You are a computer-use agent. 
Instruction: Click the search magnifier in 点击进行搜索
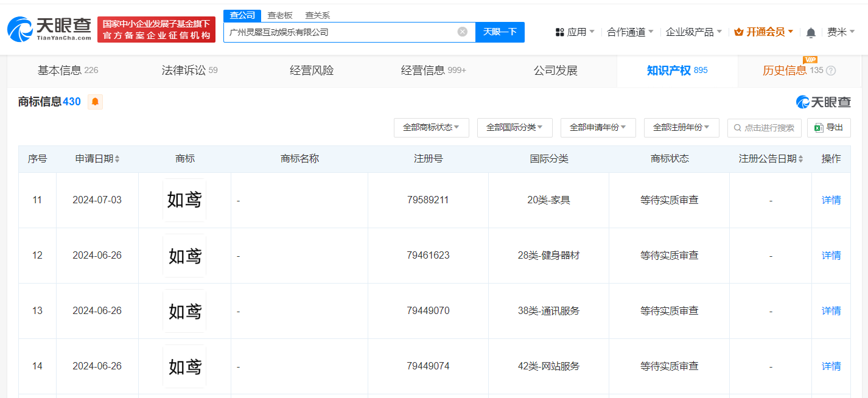tap(738, 128)
